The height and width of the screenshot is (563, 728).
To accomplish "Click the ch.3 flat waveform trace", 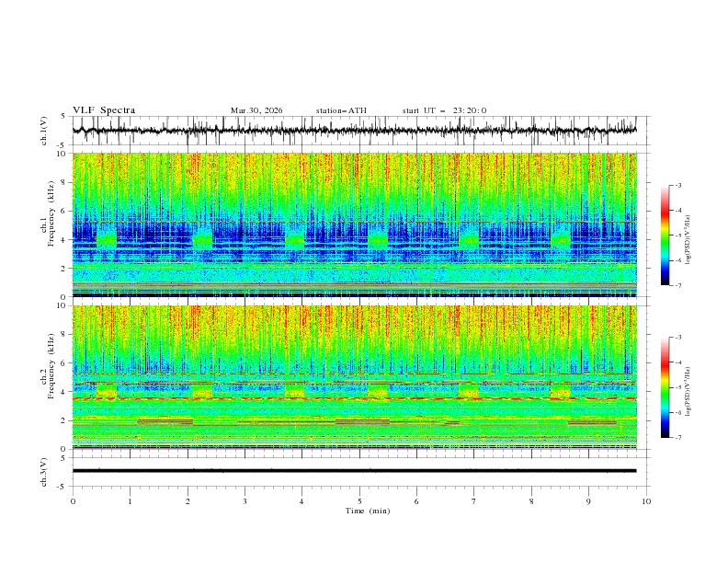I will [354, 471].
